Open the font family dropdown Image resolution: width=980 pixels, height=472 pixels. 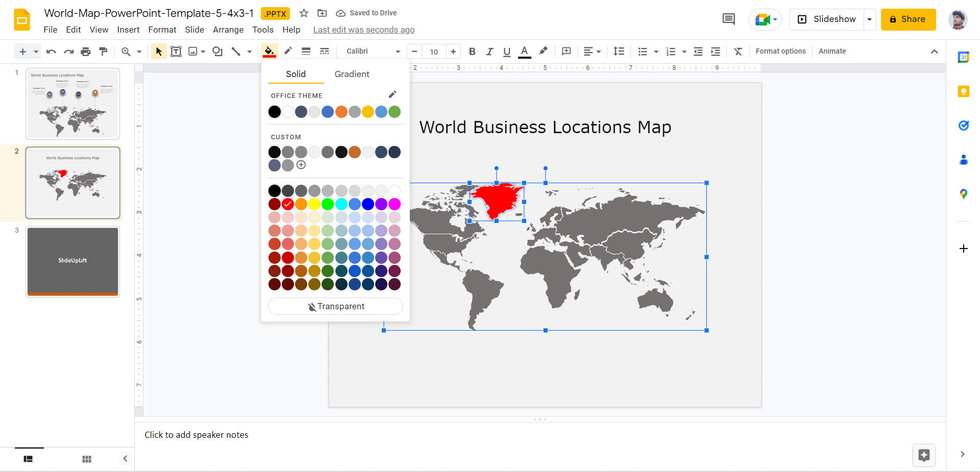[x=372, y=51]
